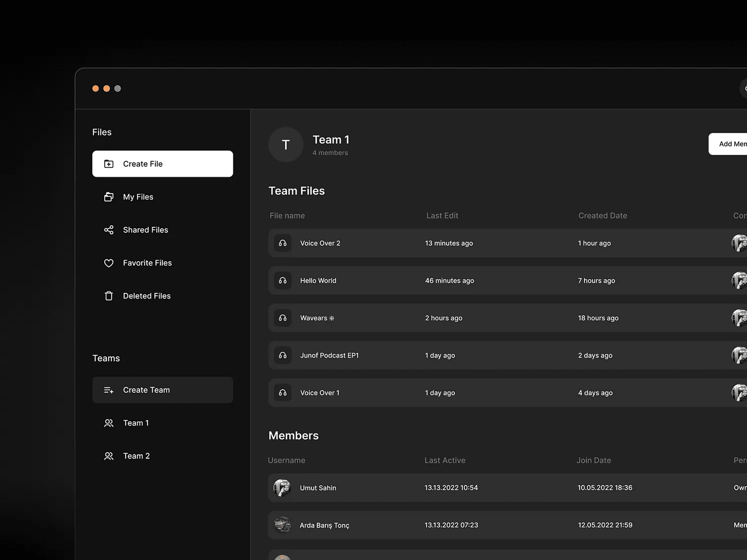Screen dimensions: 747x560
Task: Click the Shared Files share icon
Action: click(x=109, y=230)
